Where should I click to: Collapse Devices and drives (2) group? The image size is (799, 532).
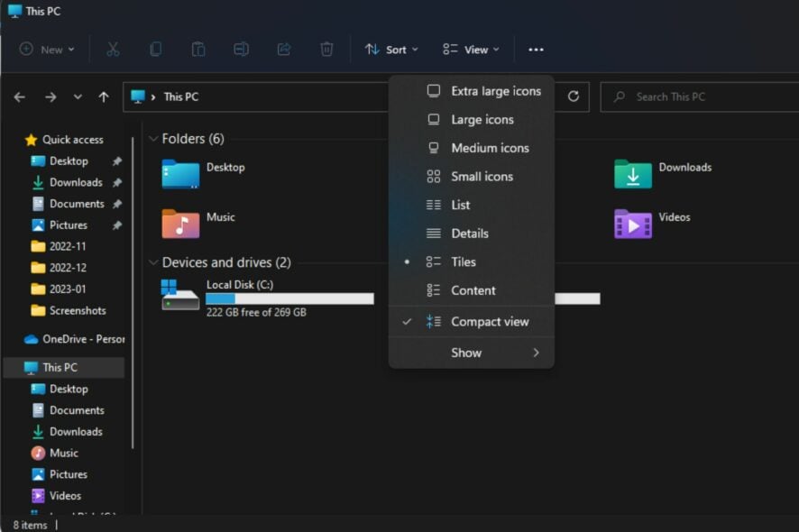pyautogui.click(x=153, y=262)
